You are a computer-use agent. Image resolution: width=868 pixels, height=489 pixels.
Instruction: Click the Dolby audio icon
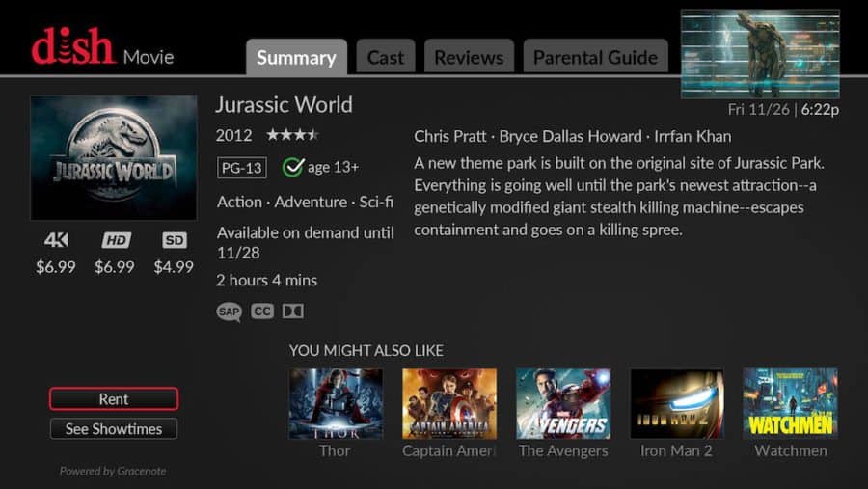291,312
